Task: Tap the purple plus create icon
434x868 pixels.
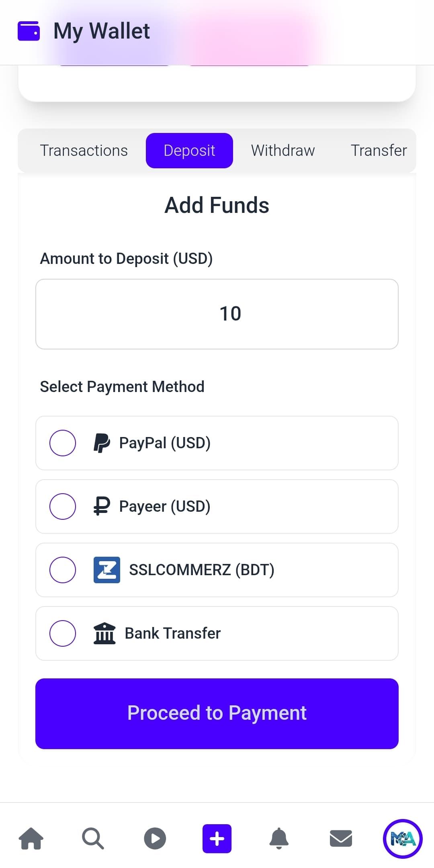Action: click(217, 838)
